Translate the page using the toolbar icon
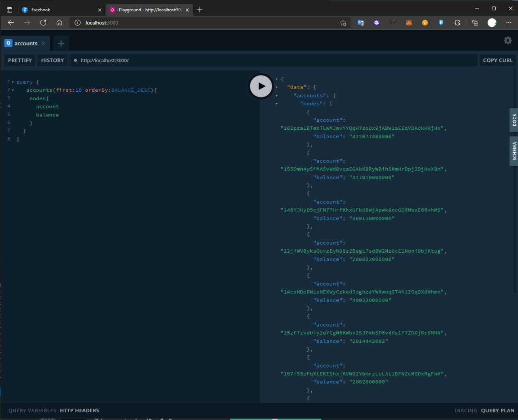 [x=360, y=23]
